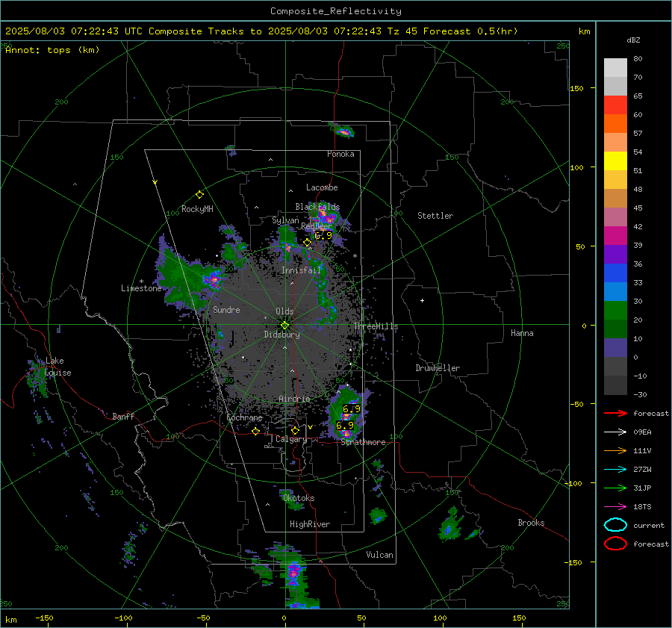
Task: Click the yellow diamond marker near RockyMH
Action: click(199, 195)
